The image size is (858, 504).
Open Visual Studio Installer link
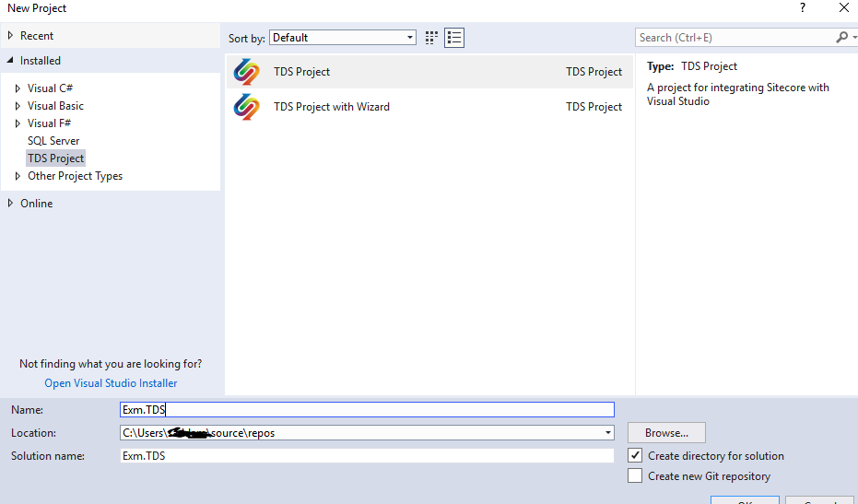pyautogui.click(x=112, y=383)
